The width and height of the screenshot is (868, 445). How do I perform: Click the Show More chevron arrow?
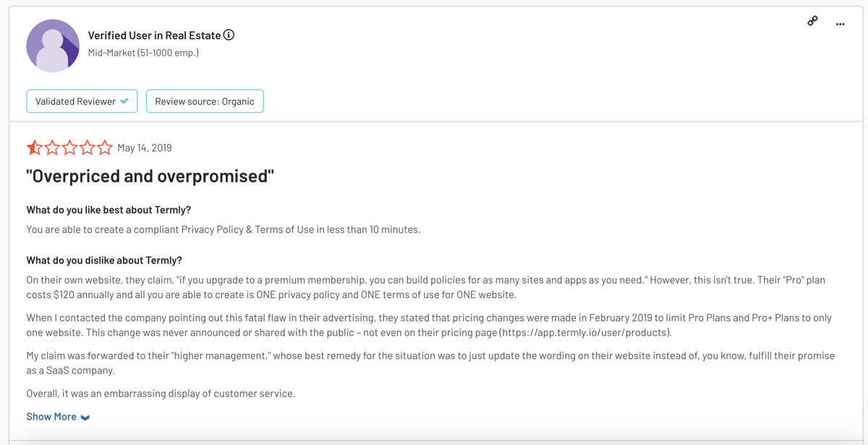pyautogui.click(x=85, y=418)
